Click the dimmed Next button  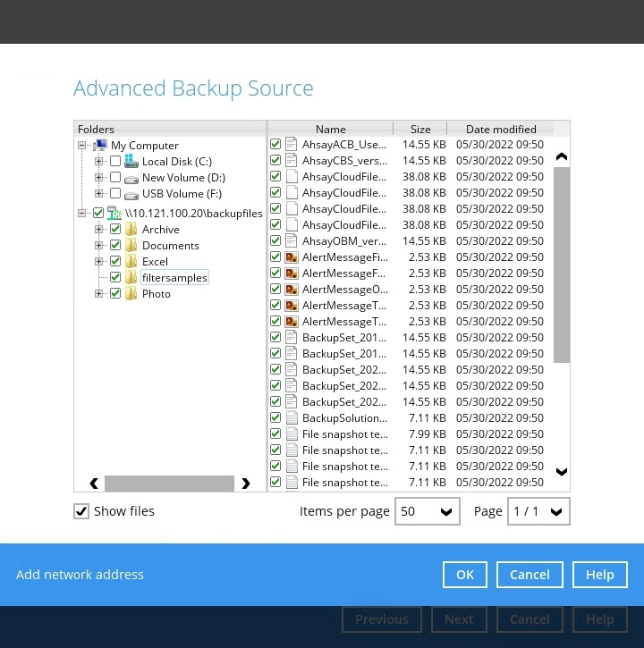(459, 619)
